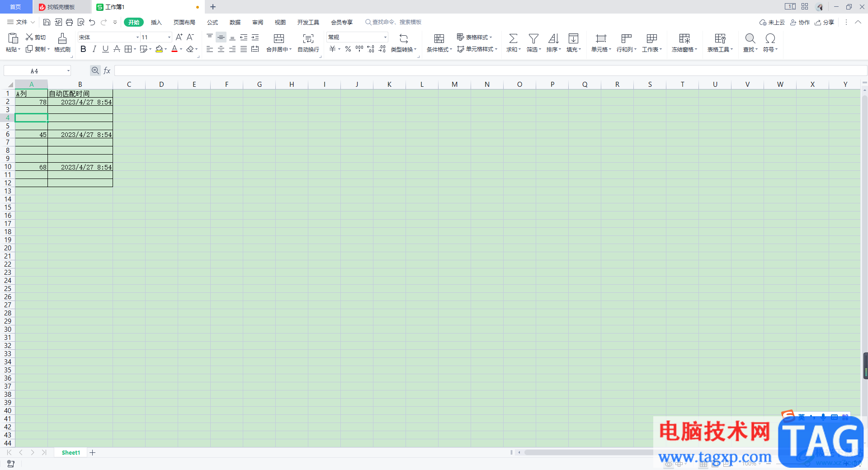
Task: Open the Sum (求和) function icon
Action: [513, 39]
